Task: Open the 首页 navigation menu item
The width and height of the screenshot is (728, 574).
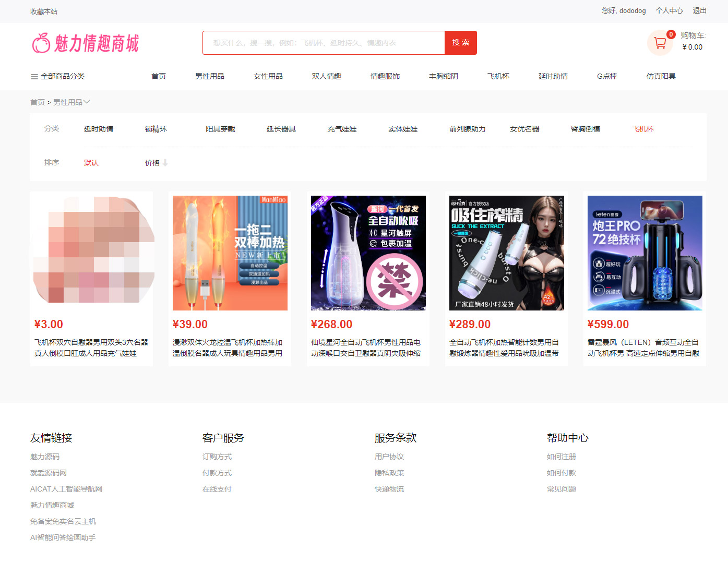Action: click(159, 76)
